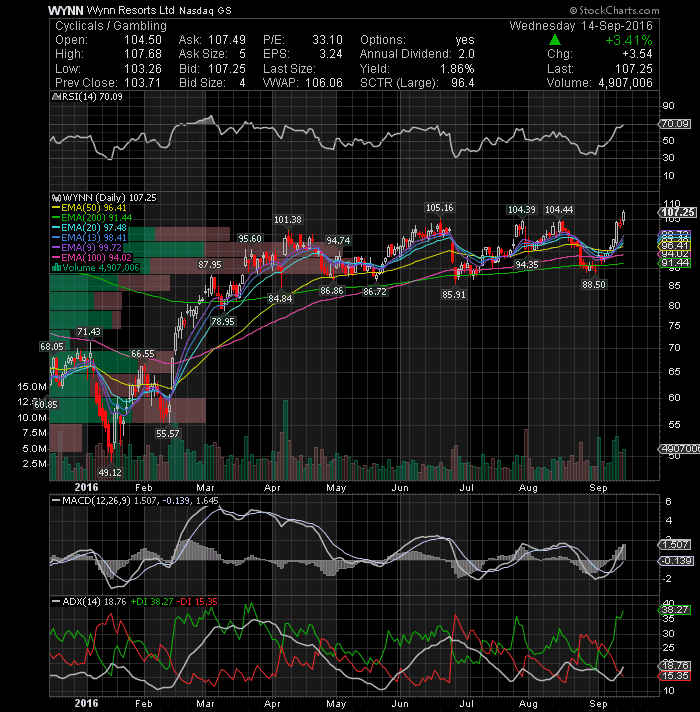The height and width of the screenshot is (712, 700).
Task: Click the 85.91 trough price label
Action: click(454, 295)
